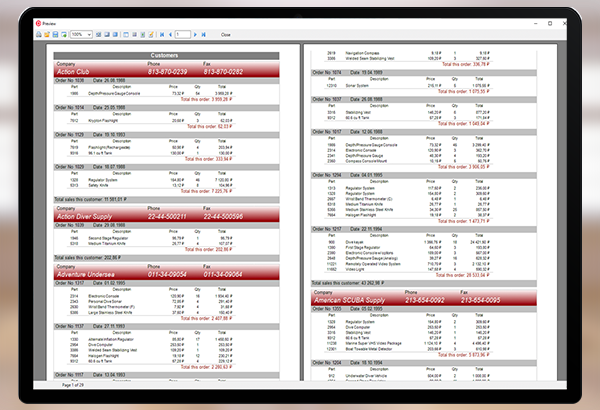Image resolution: width=600 pixels, height=410 pixels.
Task: Click the page number input field
Action: pos(182,34)
